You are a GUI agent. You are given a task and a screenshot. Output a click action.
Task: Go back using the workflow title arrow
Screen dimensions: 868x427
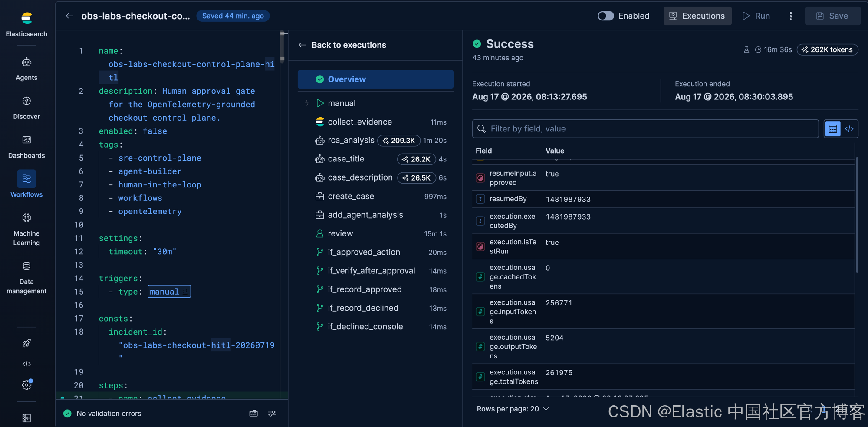click(x=69, y=16)
